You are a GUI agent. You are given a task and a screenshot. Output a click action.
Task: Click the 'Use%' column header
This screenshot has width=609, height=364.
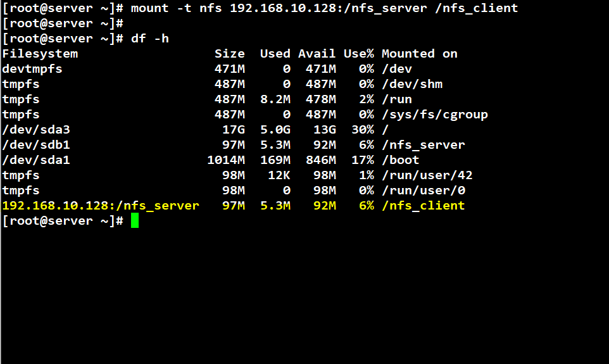[x=358, y=54]
